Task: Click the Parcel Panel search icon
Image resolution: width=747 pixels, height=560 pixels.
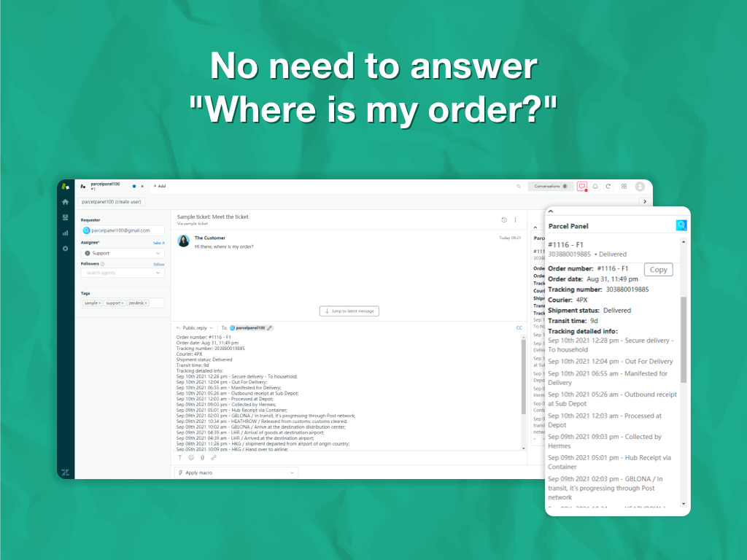Action: [681, 226]
